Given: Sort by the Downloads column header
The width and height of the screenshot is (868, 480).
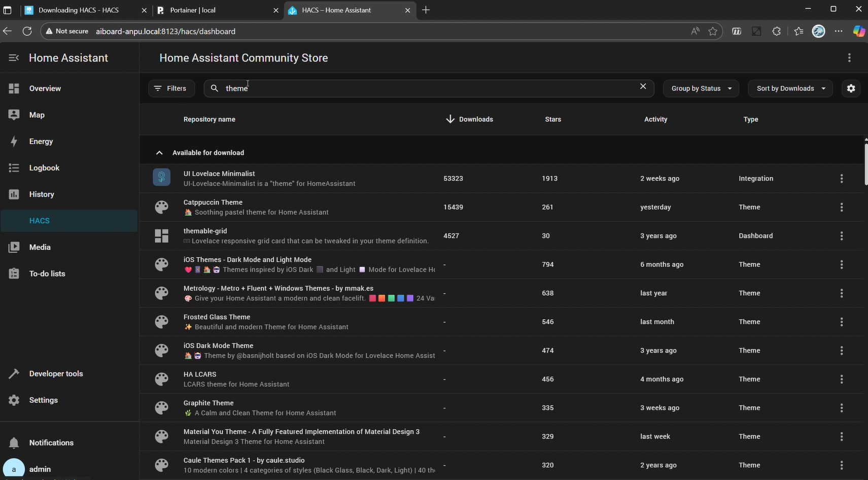Looking at the screenshot, I should (x=475, y=119).
